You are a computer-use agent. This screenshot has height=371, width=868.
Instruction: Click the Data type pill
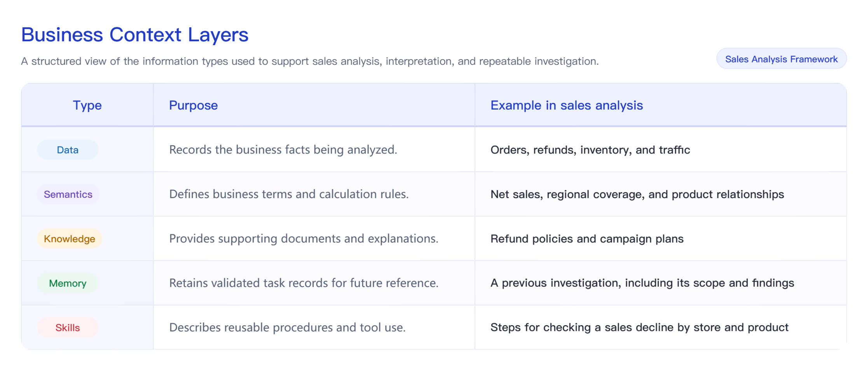(x=68, y=150)
